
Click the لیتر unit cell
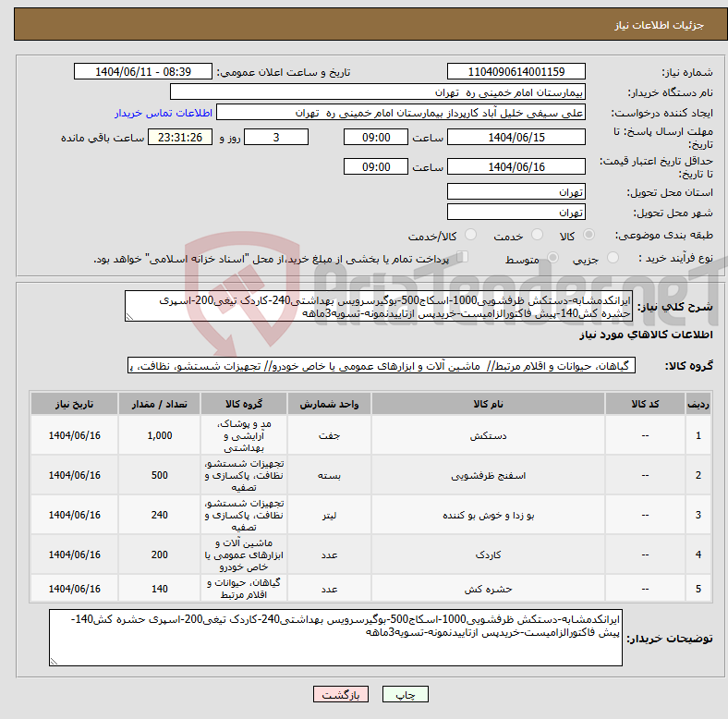[x=329, y=515]
